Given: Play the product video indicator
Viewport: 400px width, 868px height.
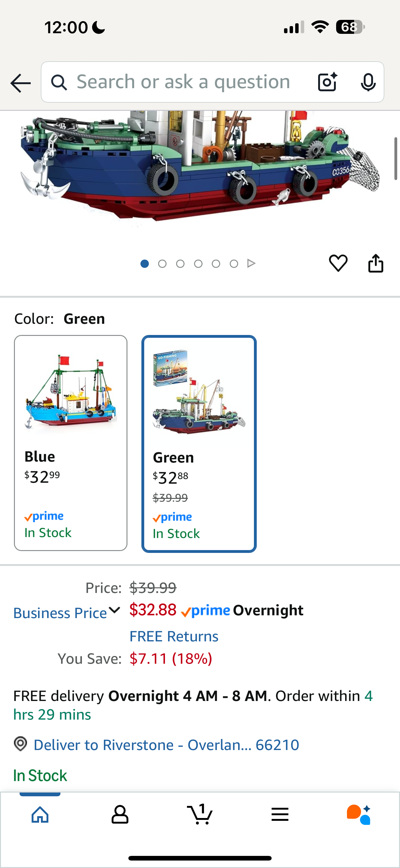Looking at the screenshot, I should coord(251,264).
